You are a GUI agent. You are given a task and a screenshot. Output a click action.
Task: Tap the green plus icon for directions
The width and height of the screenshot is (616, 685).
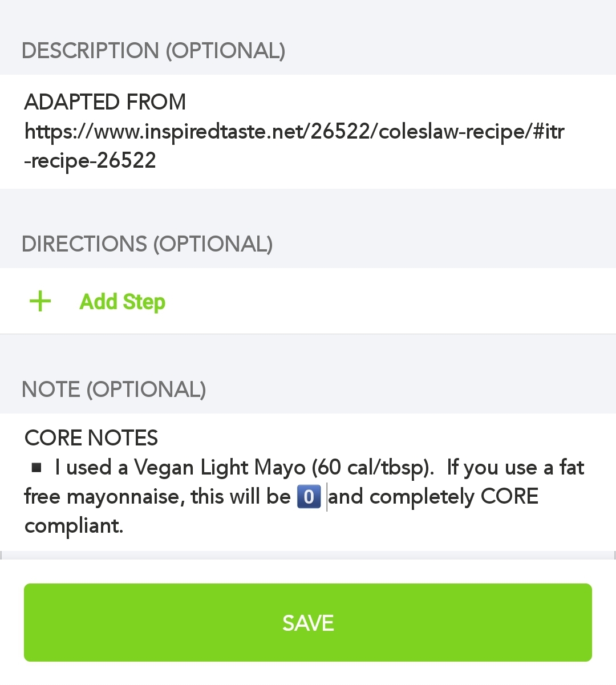coord(40,301)
